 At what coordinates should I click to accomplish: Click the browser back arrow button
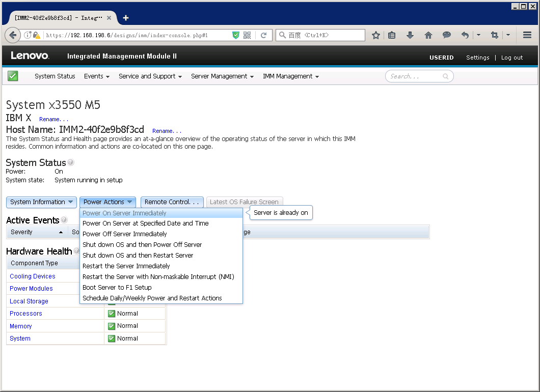[x=12, y=35]
